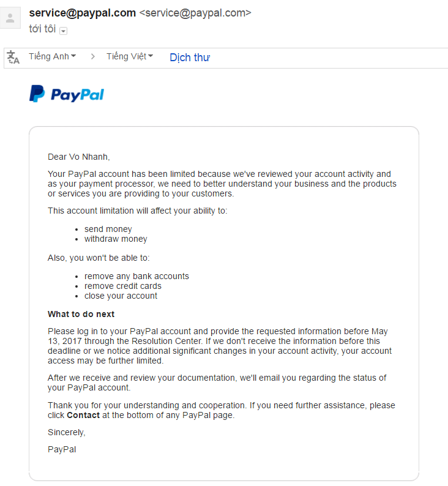Click the "Dịch thư" translate message link
The image size is (448, 486).
pos(190,58)
